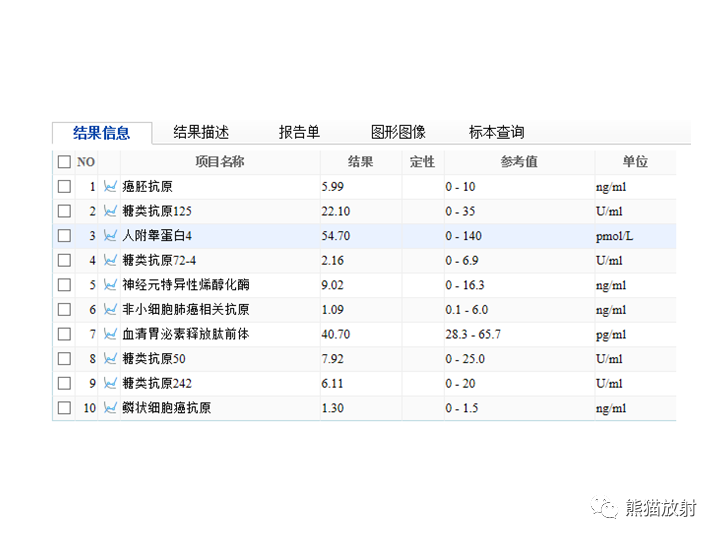Open trend chart icon for 神经元特异性烯醇化酶
This screenshot has width=720, height=540.
click(110, 285)
